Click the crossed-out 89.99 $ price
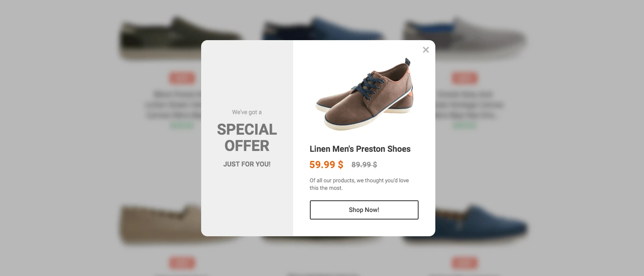The height and width of the screenshot is (276, 644). click(x=364, y=165)
